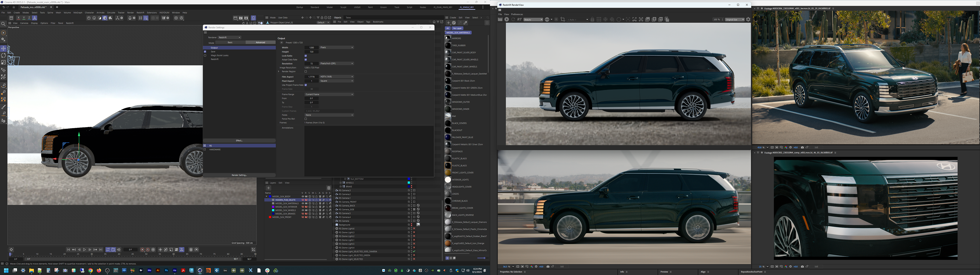Toggle crop region tool in RenderView
The width and height of the screenshot is (980, 275).
pyautogui.click(x=563, y=19)
